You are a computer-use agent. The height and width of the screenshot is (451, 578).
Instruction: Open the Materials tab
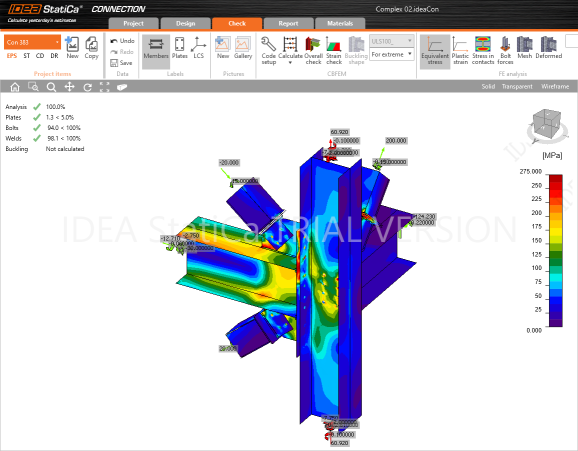(340, 23)
